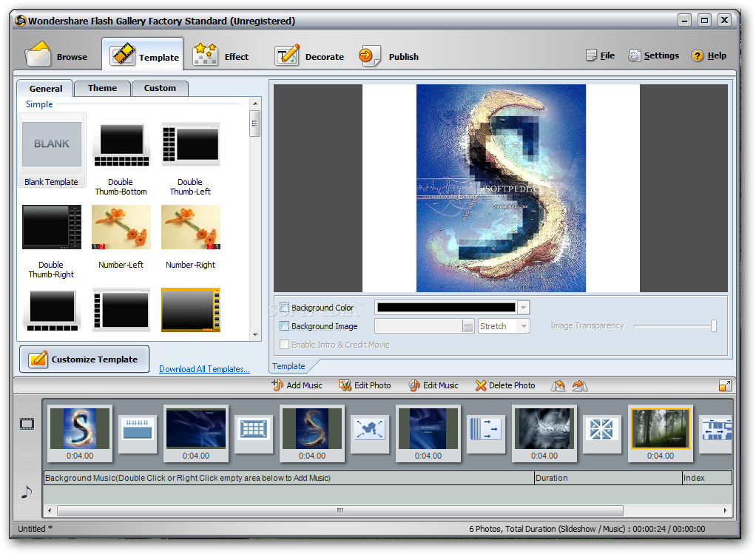The image size is (756, 554).
Task: Switch to the Custom tab
Action: [160, 88]
